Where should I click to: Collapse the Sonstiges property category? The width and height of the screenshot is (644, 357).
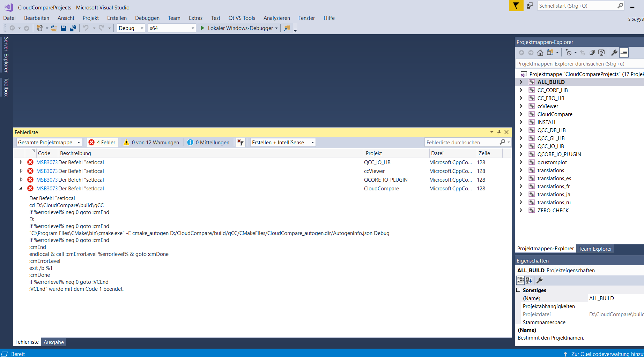click(518, 290)
